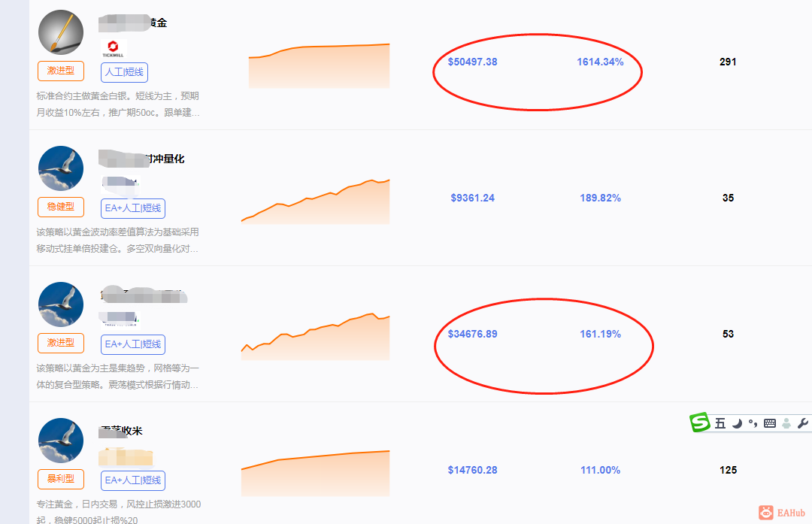Select the 稳健型 tag on the hedge strategy

(x=60, y=207)
